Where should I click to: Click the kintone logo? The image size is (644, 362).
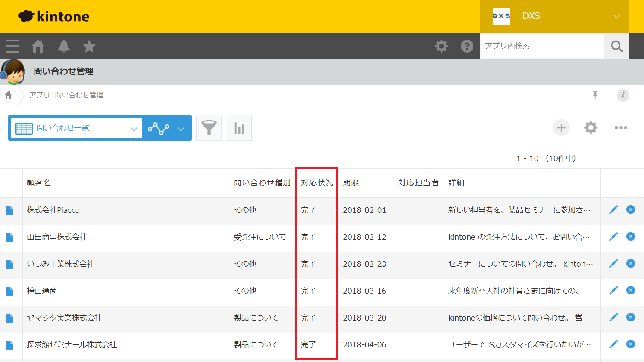54,16
